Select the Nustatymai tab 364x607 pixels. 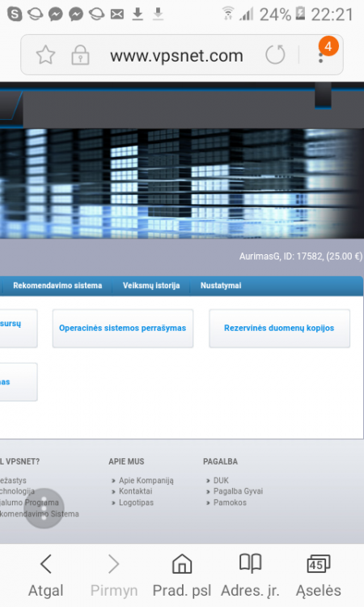click(221, 286)
